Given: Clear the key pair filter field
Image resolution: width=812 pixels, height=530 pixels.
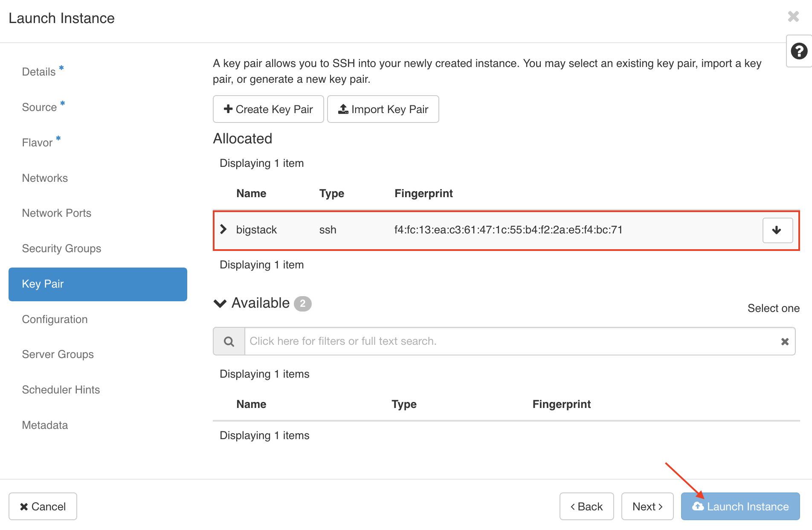Looking at the screenshot, I should click(785, 341).
